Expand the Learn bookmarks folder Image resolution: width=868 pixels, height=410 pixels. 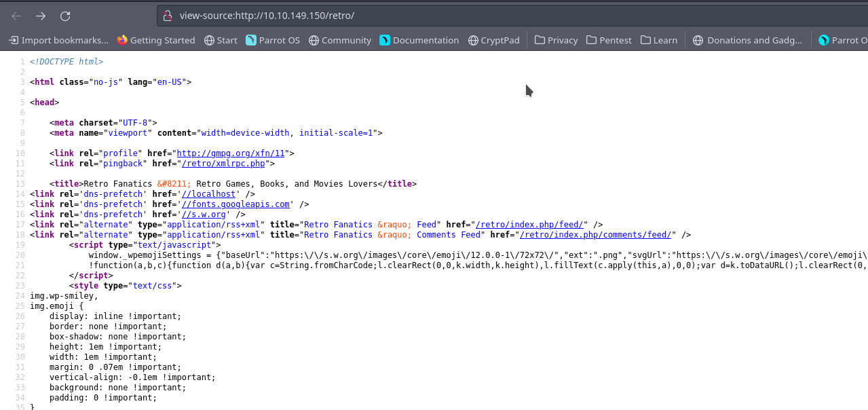click(x=658, y=40)
